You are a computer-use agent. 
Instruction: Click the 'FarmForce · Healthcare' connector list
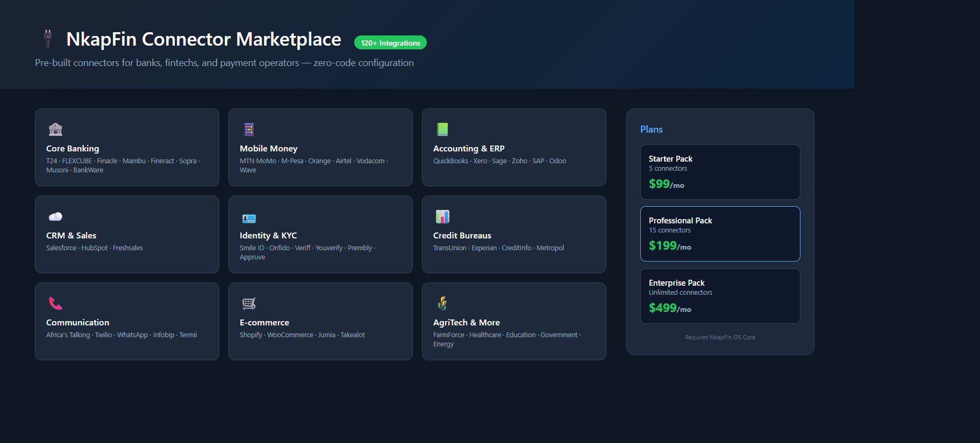(507, 339)
